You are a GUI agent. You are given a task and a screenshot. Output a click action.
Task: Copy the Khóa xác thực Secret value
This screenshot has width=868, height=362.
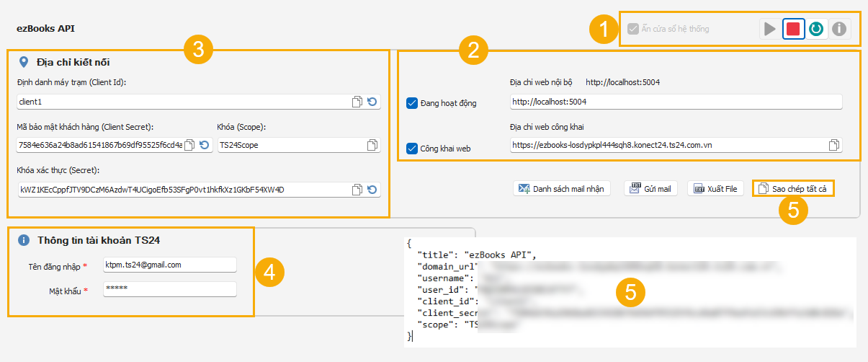357,190
